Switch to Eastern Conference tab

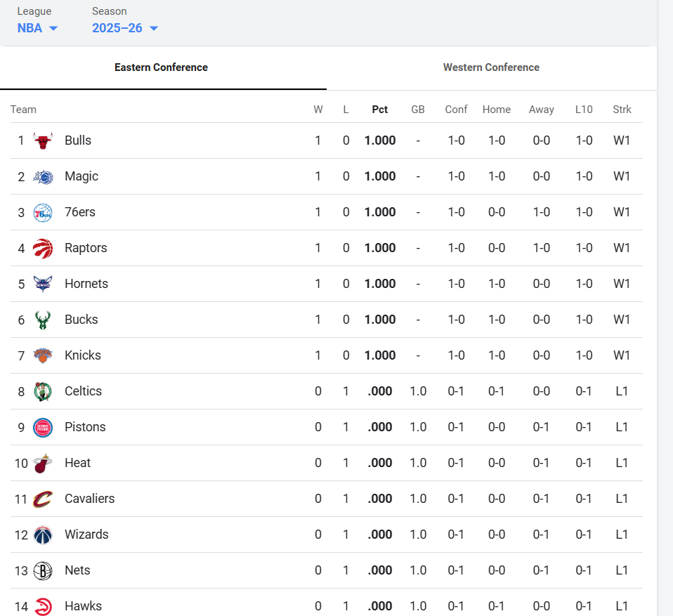point(163,67)
